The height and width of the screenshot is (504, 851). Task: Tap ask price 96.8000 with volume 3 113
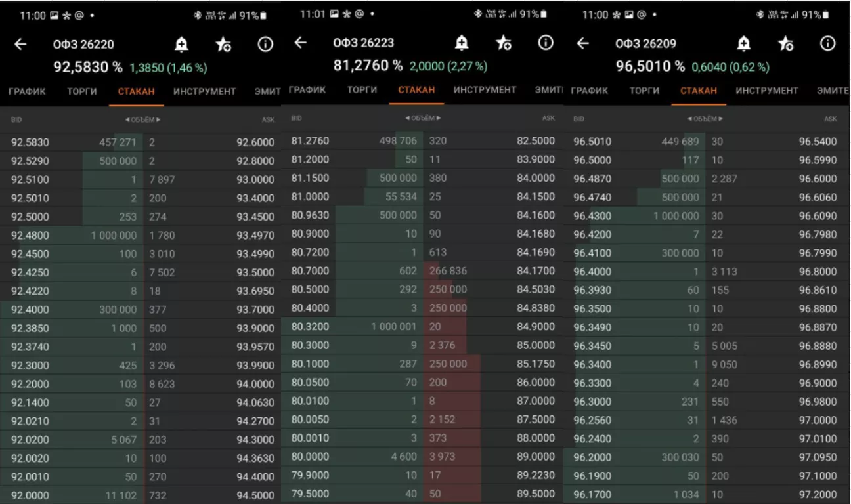818,272
